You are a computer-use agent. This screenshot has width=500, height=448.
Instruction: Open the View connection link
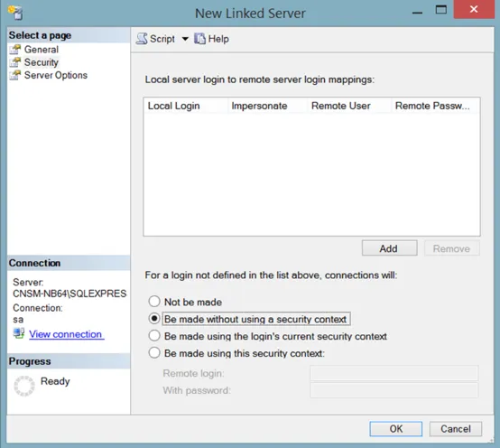pos(66,334)
